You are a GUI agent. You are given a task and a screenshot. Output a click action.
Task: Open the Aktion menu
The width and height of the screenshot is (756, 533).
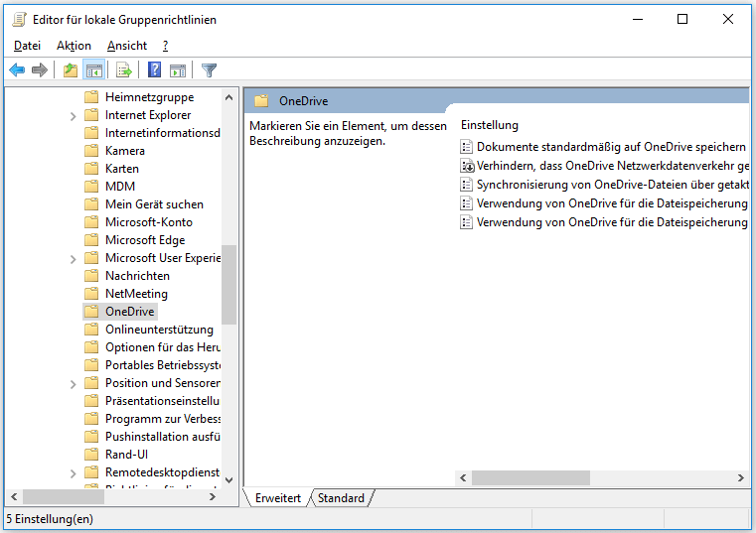(x=74, y=46)
